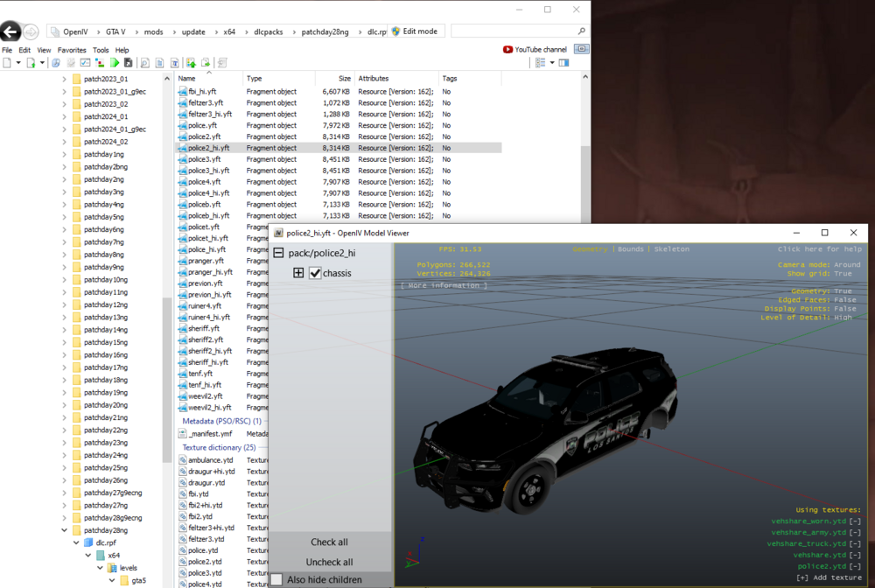Image resolution: width=875 pixels, height=588 pixels.
Task: Open help via Click here for help link
Action: pyautogui.click(x=819, y=248)
